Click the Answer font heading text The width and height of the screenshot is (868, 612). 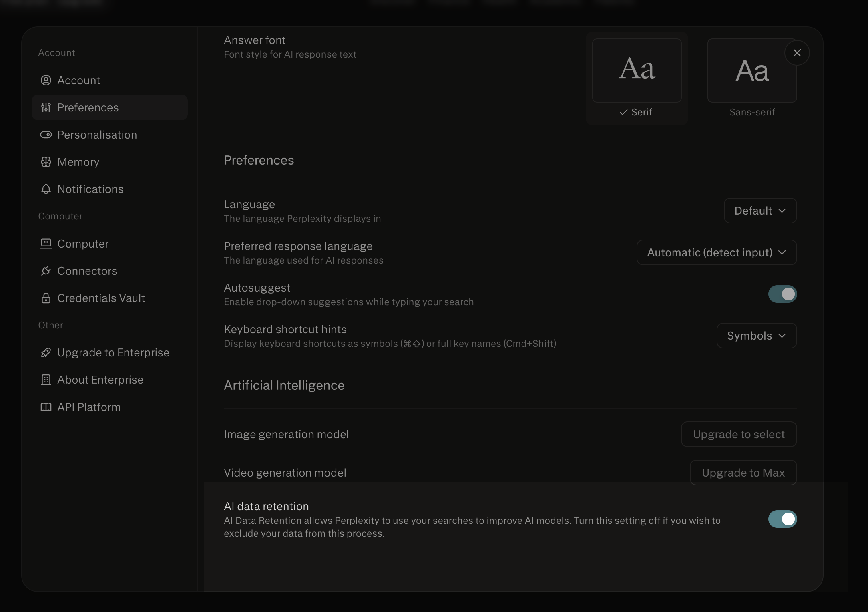click(x=255, y=40)
